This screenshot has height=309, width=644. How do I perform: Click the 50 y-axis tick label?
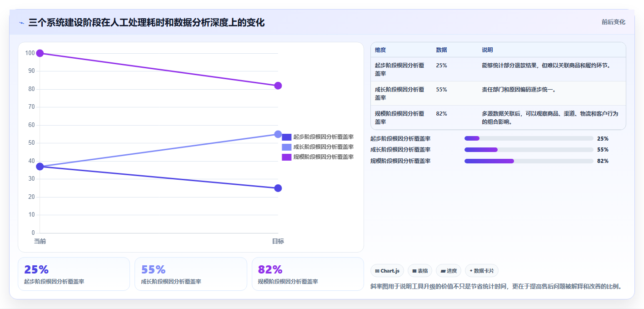(x=32, y=143)
